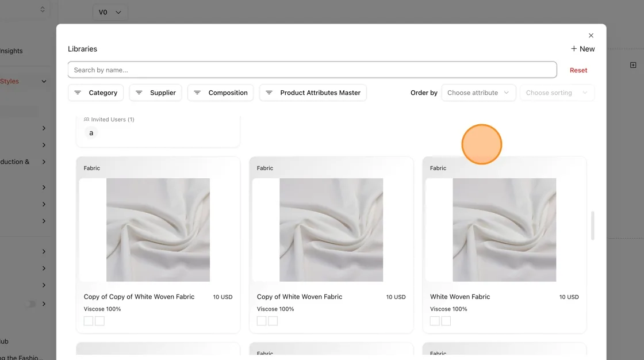Create a New library item
The image size is (644, 360).
click(x=582, y=49)
